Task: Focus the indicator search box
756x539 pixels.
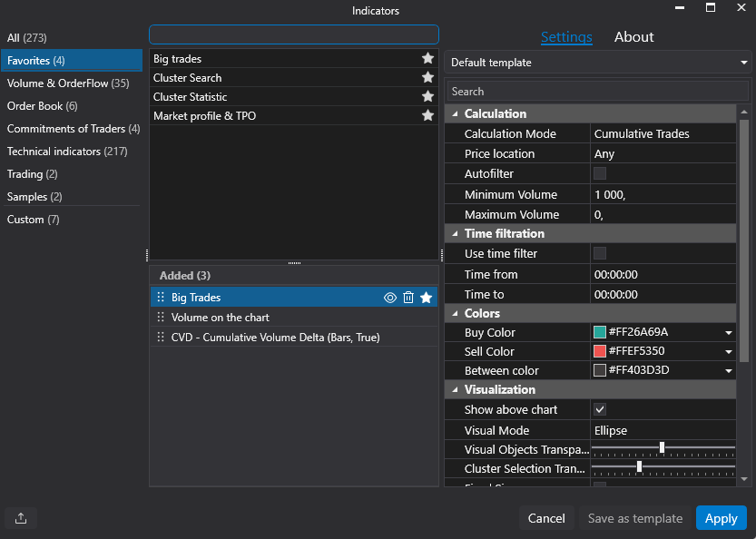Action: 294,34
